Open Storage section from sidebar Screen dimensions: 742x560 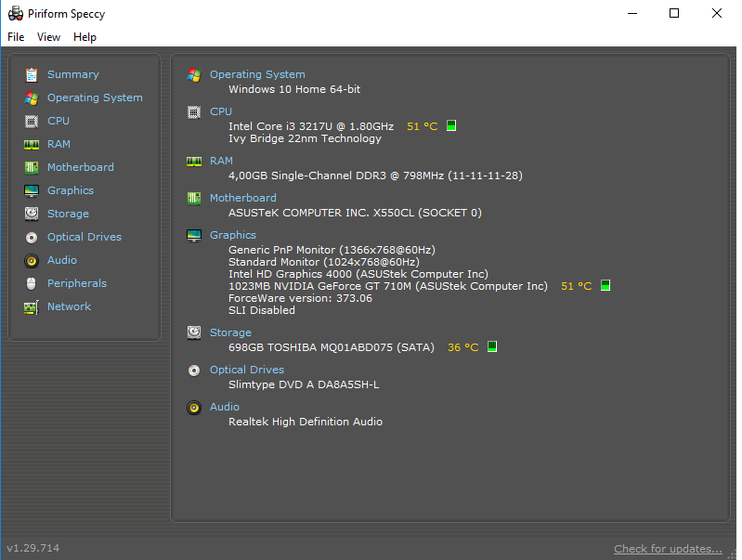click(x=68, y=214)
